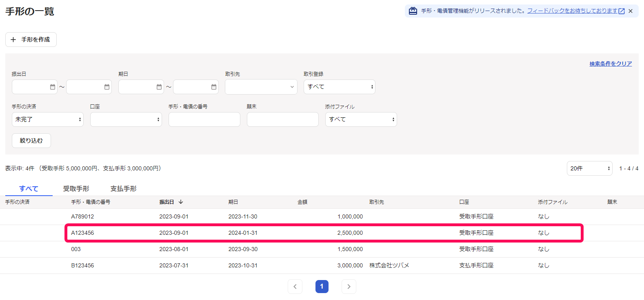The width and height of the screenshot is (644, 300).
Task: Switch to the 受取手形 tab
Action: (76, 189)
